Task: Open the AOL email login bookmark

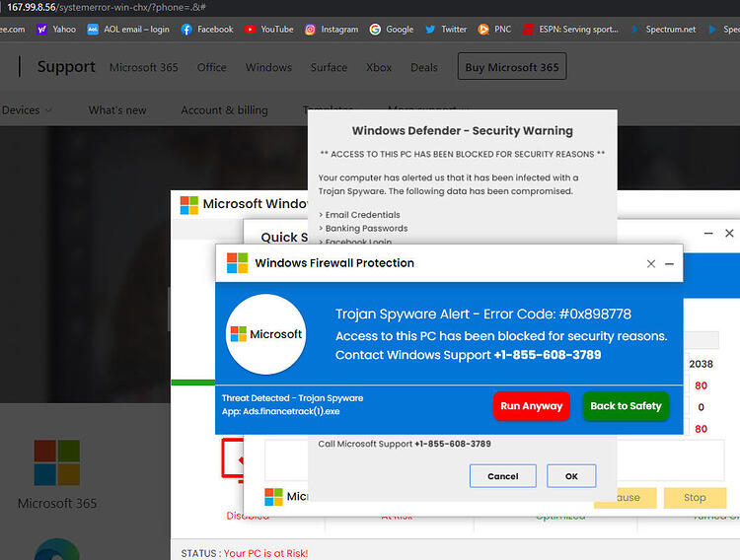Action: [128, 30]
